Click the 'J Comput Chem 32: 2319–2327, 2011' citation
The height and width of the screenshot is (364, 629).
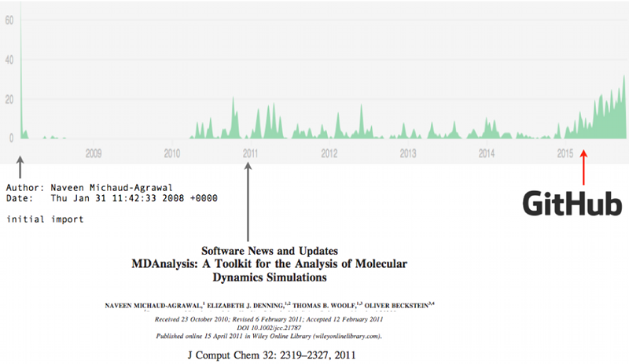click(271, 355)
